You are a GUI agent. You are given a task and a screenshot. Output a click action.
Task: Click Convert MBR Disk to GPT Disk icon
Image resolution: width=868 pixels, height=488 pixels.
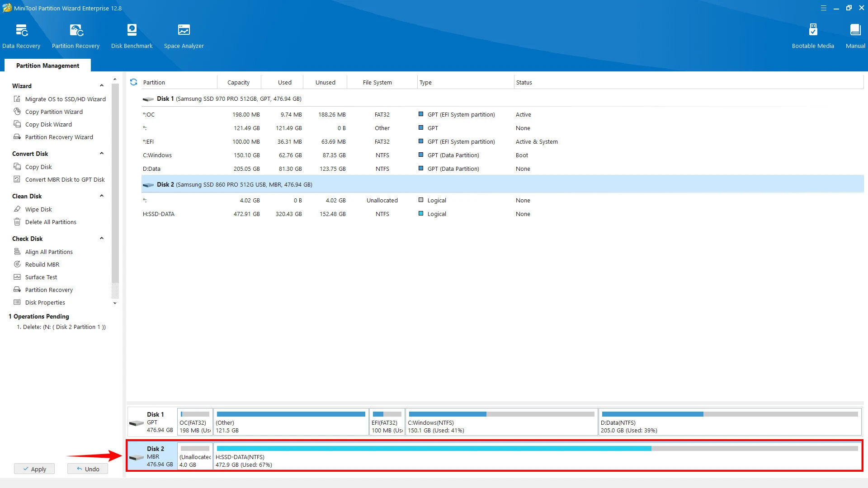coord(17,179)
